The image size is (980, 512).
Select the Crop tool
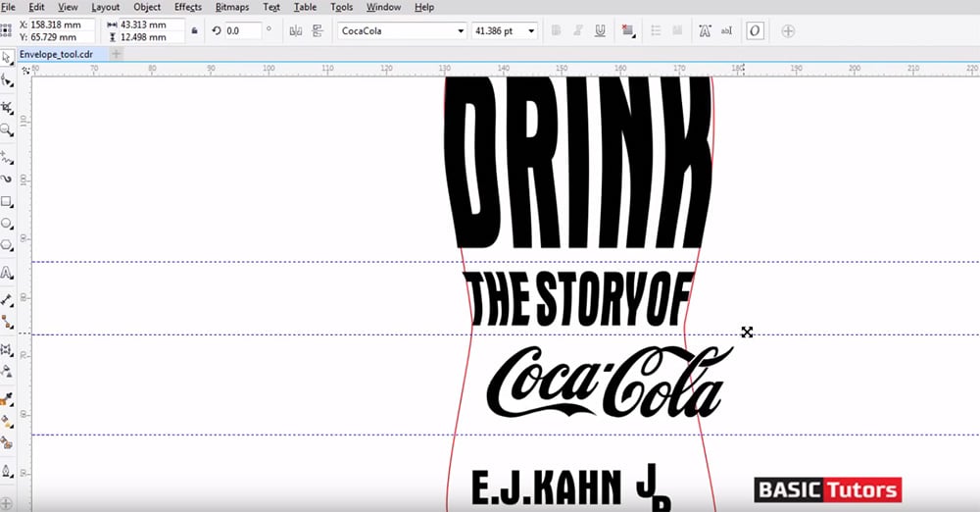(7, 108)
